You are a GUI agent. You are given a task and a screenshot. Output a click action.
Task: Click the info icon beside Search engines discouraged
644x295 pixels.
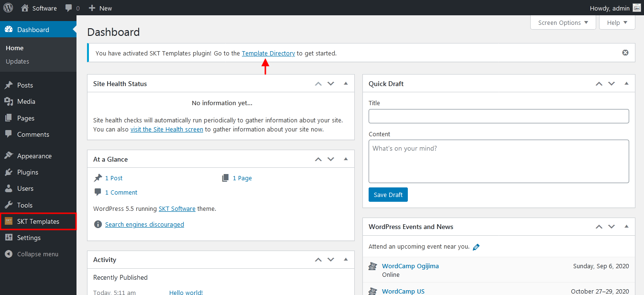coord(98,224)
